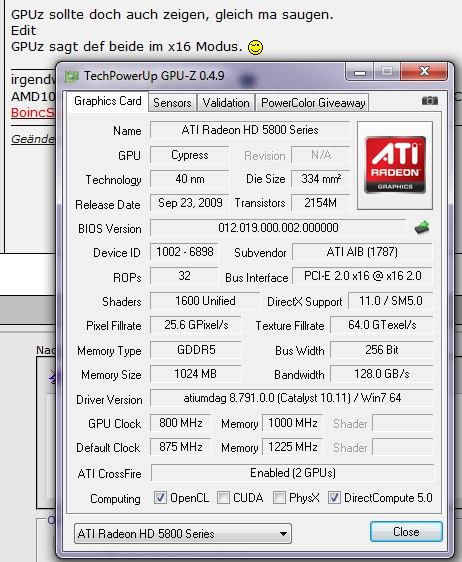Click the Name field ATI Radeon HD 5800 Series
Screen dimensions: 462x562
250,130
